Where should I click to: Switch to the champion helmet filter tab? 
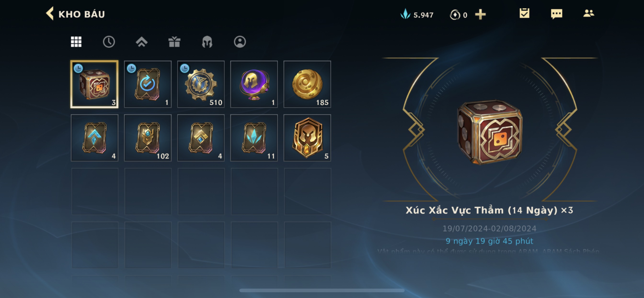pyautogui.click(x=207, y=42)
